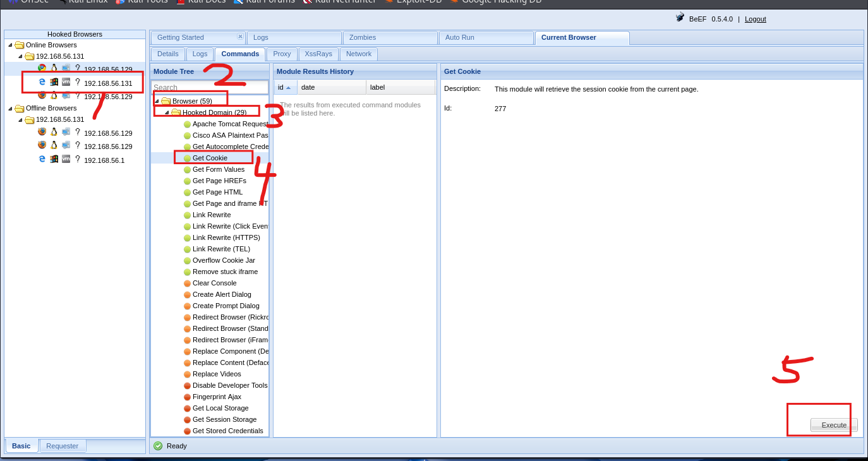Close the Getting Started tab
Viewport: 868px width, 461px height.
tap(240, 36)
